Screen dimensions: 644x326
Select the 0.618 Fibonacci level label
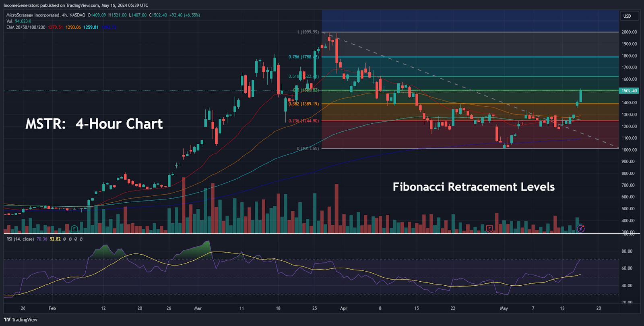click(x=303, y=76)
